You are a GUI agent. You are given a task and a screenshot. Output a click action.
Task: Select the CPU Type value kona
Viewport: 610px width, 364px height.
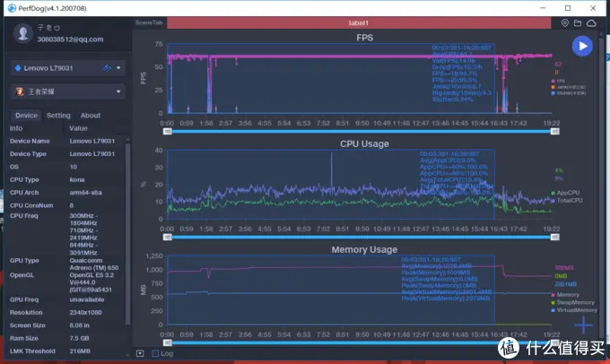[77, 179]
